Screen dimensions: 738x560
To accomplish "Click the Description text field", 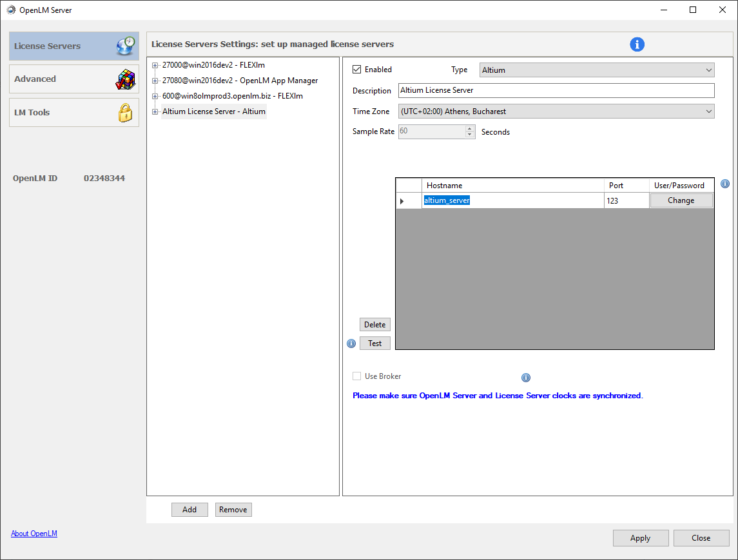I will 556,90.
